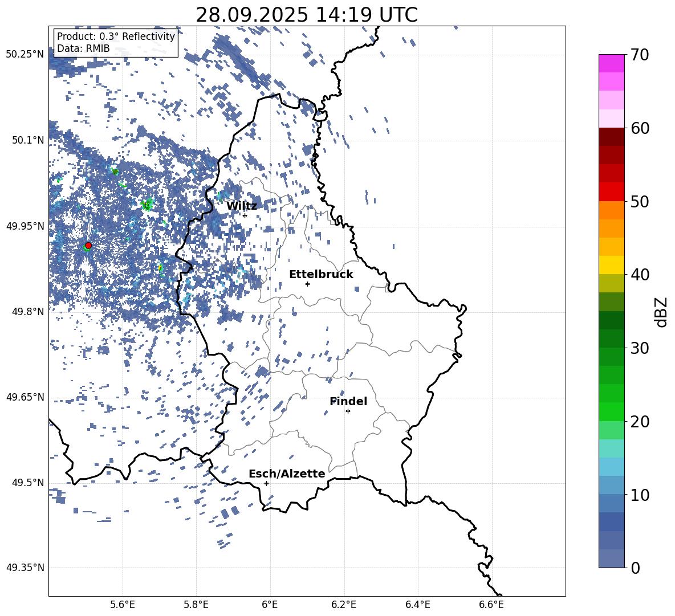Click the bright green colorbar segment above 20
This screenshot has height=616, width=675.
pos(612,411)
